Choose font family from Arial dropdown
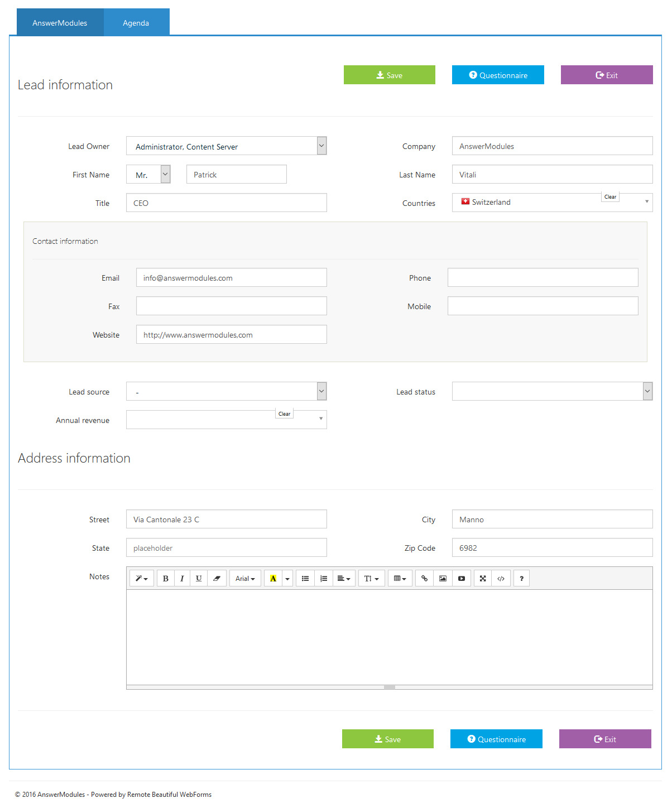Screen dimensions: 672x808 [245, 579]
